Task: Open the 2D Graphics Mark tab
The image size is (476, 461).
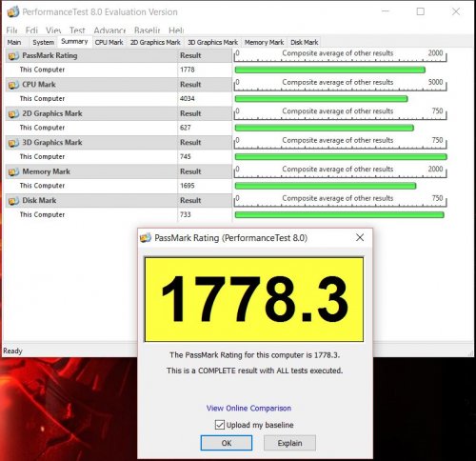Action: coord(155,42)
